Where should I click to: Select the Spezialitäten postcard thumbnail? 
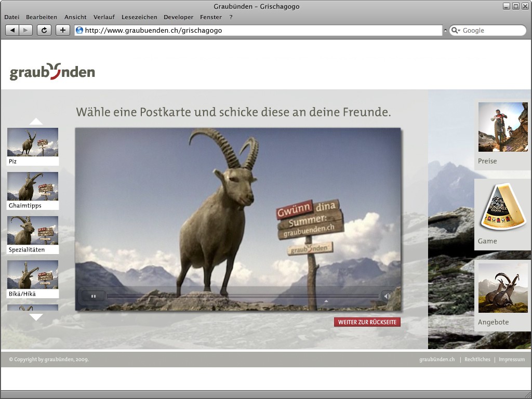tap(33, 235)
